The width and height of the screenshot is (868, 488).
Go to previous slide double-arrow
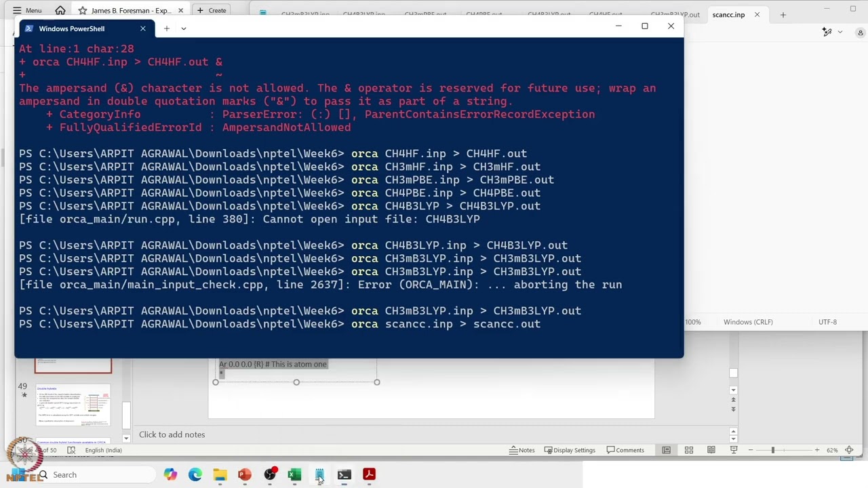(x=733, y=400)
